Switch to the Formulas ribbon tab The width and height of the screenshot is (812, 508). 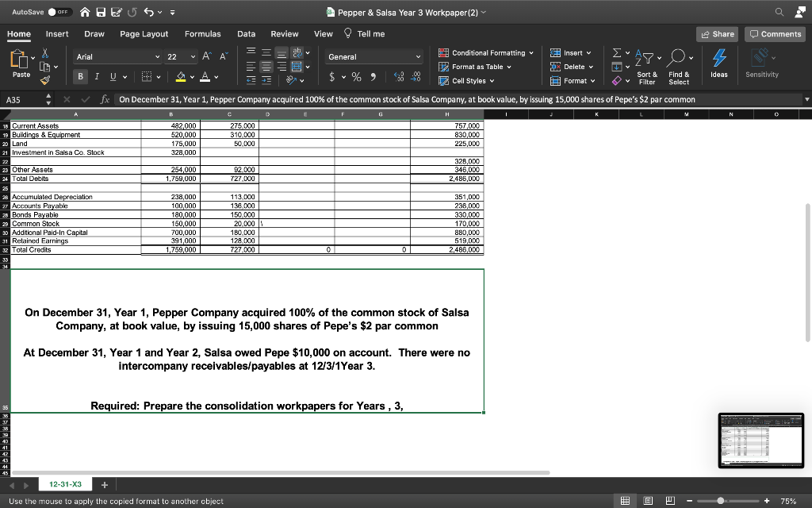[202, 33]
